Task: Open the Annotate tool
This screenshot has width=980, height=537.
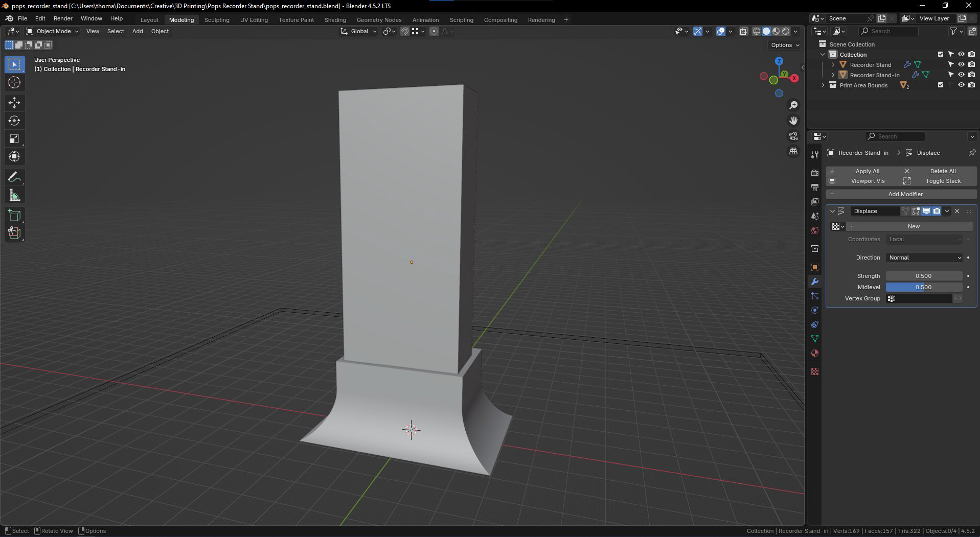Action: (x=14, y=177)
